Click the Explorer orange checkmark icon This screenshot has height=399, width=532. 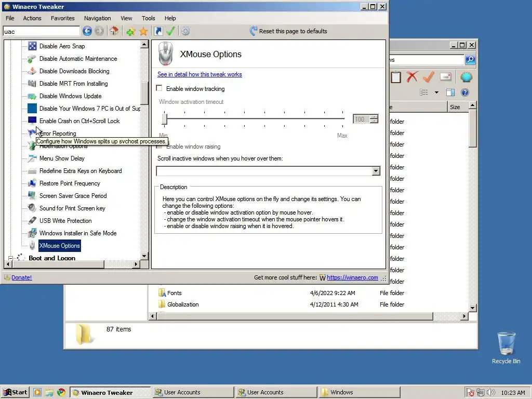point(429,77)
